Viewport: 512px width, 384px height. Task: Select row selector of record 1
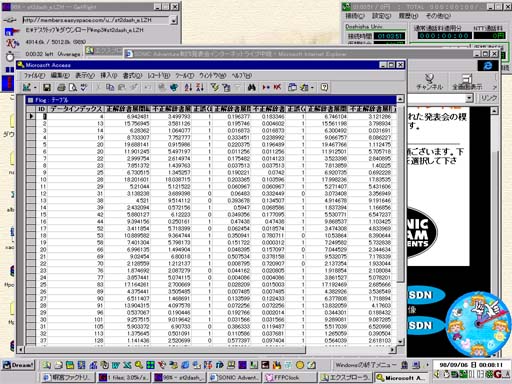point(31,116)
